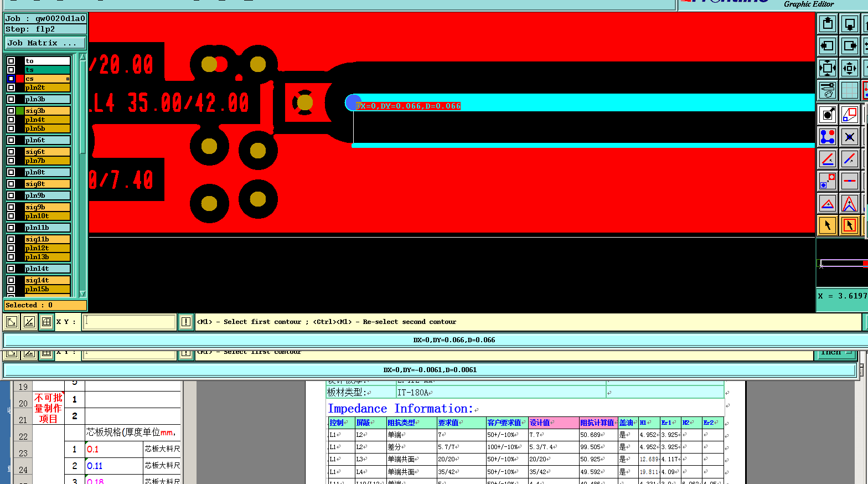The width and height of the screenshot is (868, 484).
Task: Click the diagonal arrows coordinate icon by X Y
Action: pos(12,322)
